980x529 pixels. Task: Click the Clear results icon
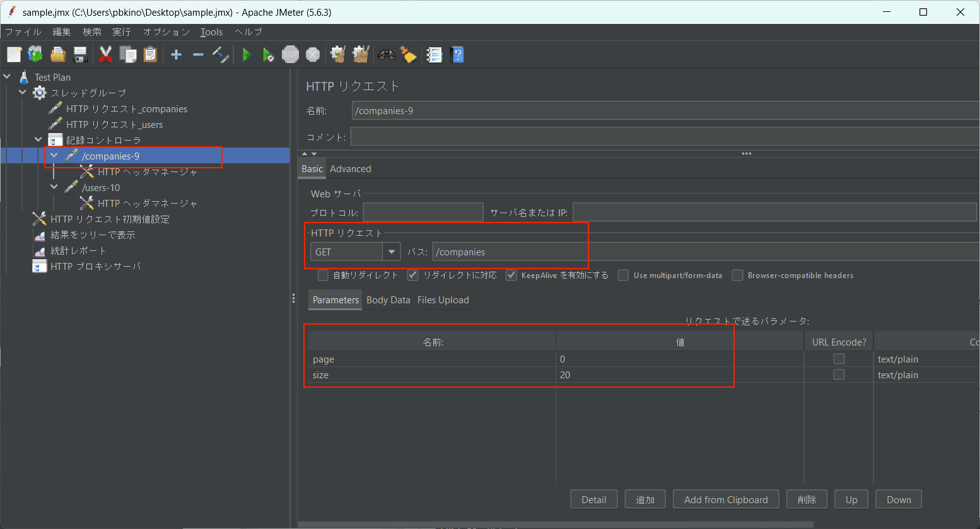pyautogui.click(x=338, y=55)
